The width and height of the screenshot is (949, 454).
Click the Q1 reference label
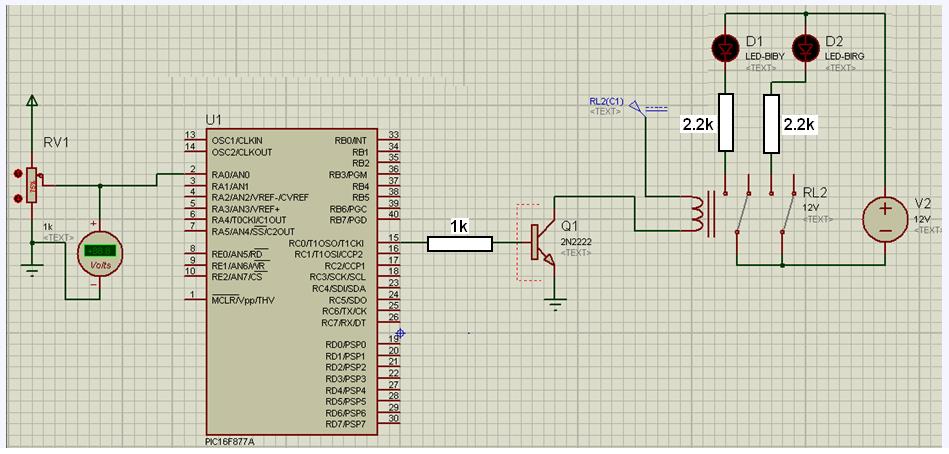coord(570,226)
